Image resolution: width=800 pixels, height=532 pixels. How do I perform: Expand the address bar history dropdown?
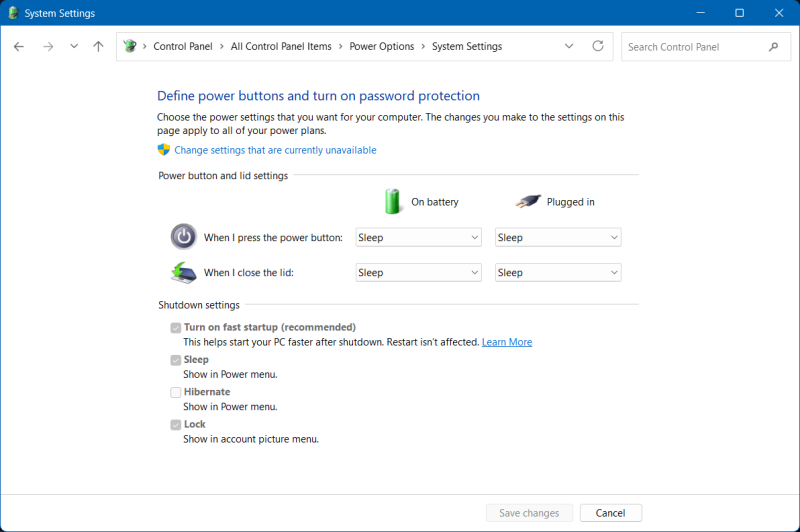tap(569, 47)
